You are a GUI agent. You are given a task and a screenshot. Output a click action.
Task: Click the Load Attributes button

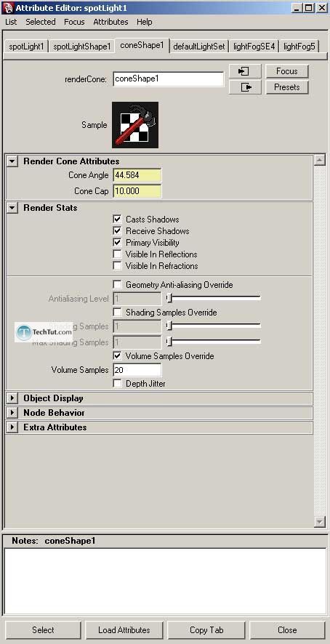124,629
